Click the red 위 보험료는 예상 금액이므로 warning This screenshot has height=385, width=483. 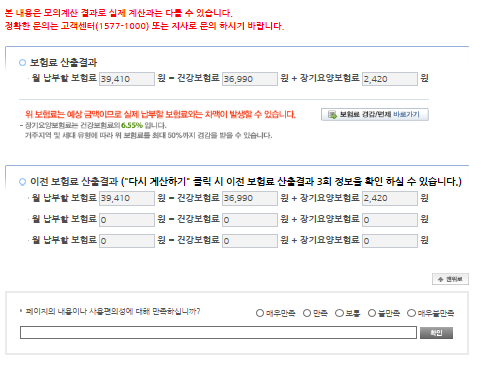tap(160, 114)
